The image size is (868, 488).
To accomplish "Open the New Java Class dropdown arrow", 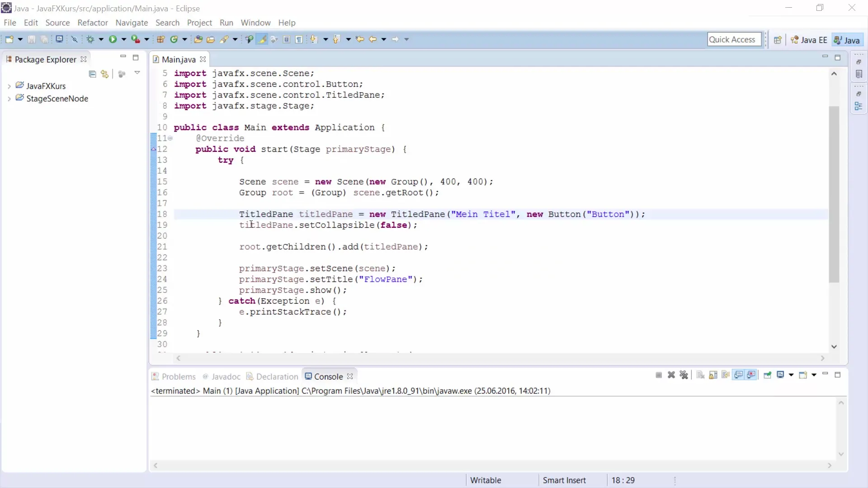I will 184,39.
